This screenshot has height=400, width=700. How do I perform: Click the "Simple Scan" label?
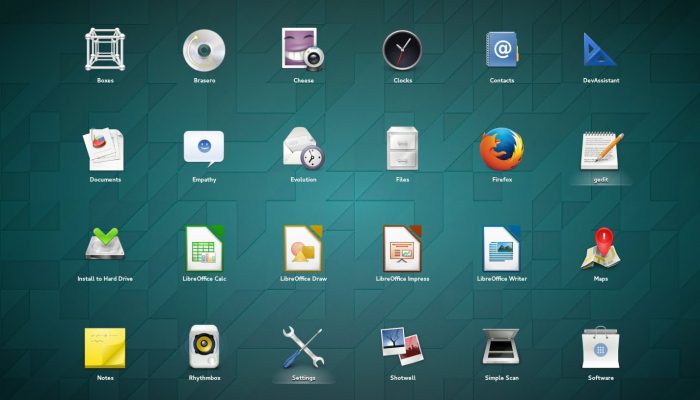[x=502, y=378]
